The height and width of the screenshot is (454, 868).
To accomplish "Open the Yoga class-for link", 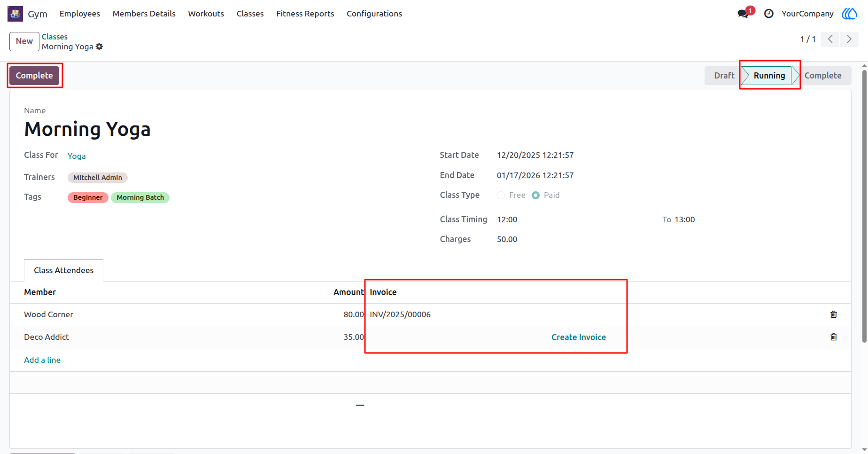I will [x=77, y=156].
